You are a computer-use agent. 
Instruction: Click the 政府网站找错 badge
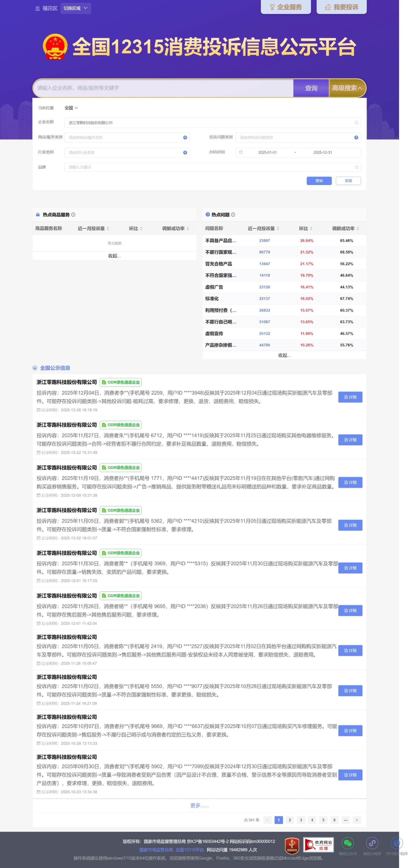pos(318,845)
